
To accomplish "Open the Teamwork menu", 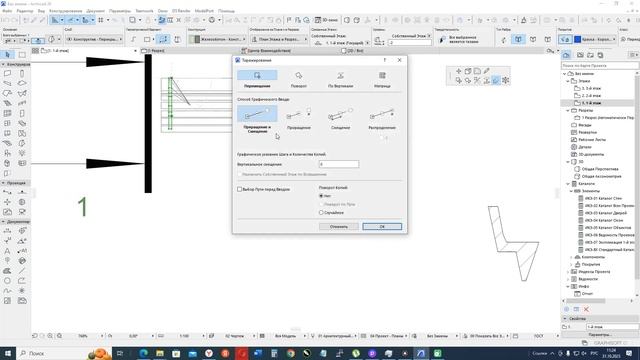I will pos(144,11).
